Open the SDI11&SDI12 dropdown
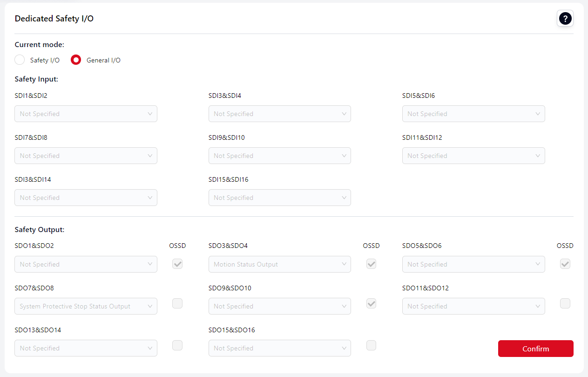The width and height of the screenshot is (588, 377). [x=473, y=156]
